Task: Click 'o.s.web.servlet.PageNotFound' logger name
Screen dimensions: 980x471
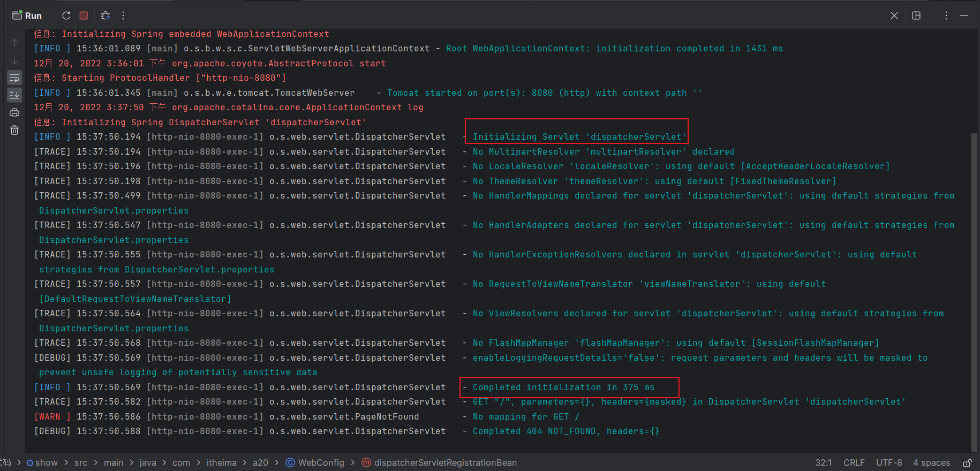Action: (x=344, y=416)
